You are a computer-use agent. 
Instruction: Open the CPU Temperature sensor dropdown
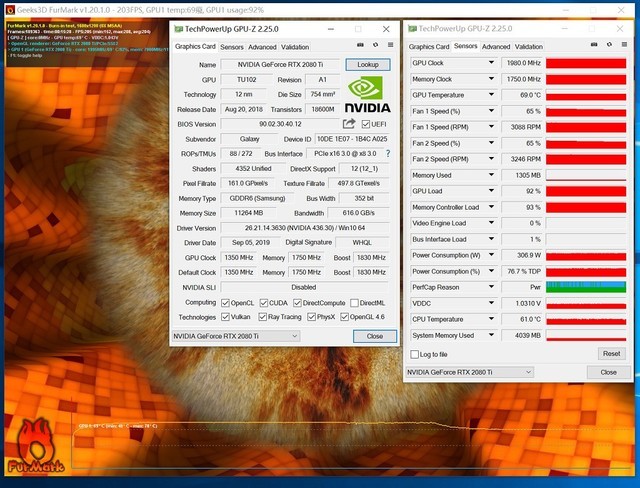[x=491, y=319]
